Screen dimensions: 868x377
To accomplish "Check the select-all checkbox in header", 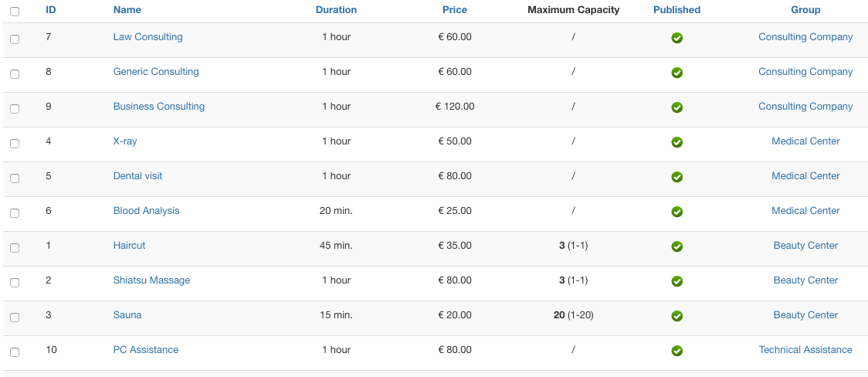I will [x=15, y=12].
